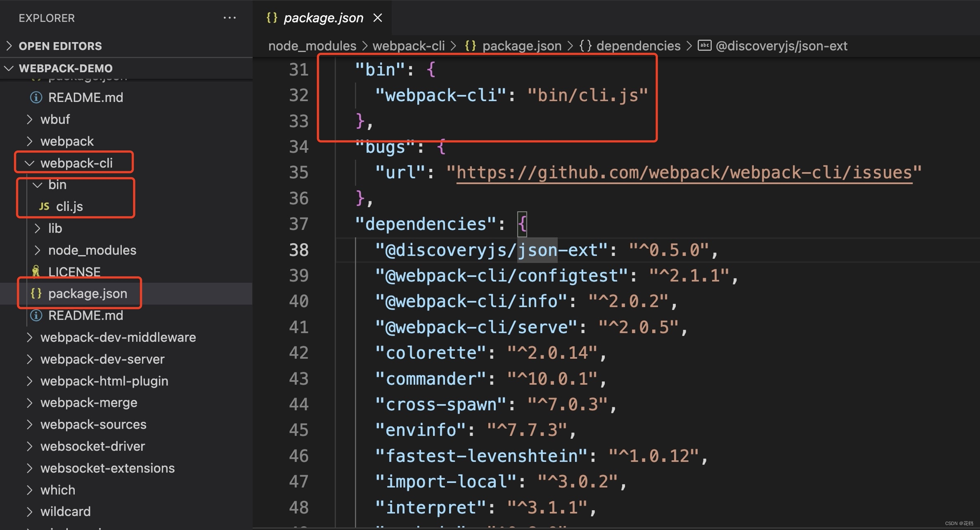Image resolution: width=980 pixels, height=530 pixels.
Task: Click webpack-cli in the breadcrumb bar
Action: click(408, 45)
